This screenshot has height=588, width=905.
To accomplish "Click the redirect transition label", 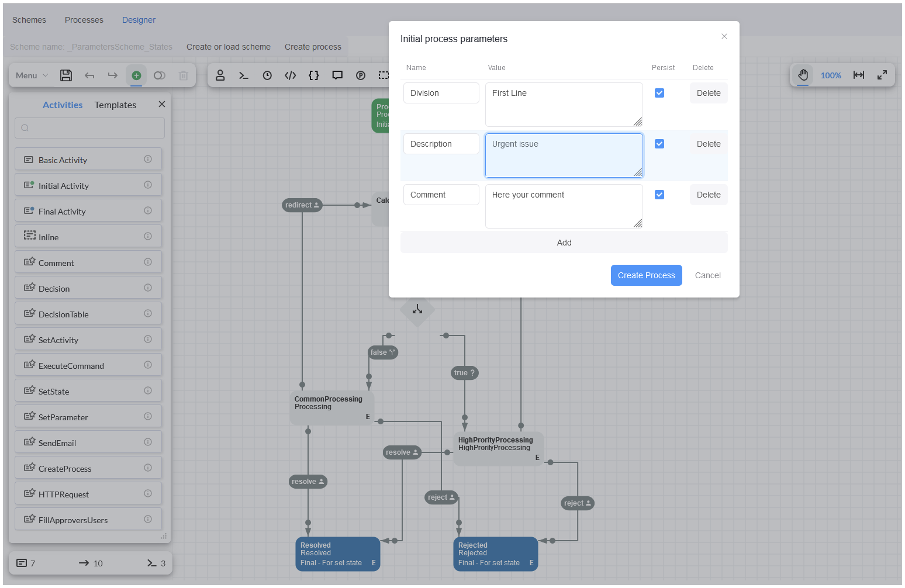I will (302, 205).
